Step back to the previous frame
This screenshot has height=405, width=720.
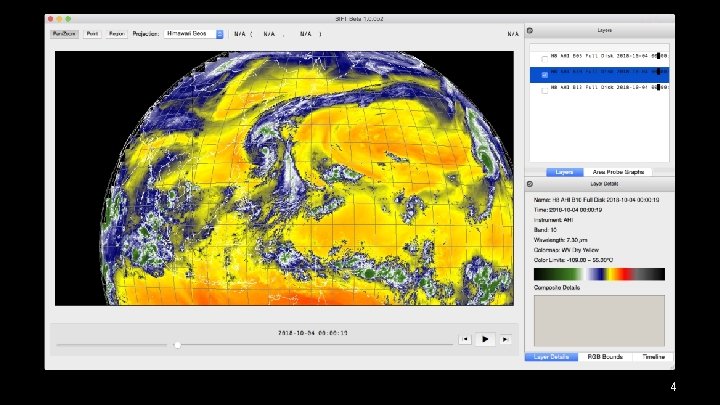coord(465,339)
